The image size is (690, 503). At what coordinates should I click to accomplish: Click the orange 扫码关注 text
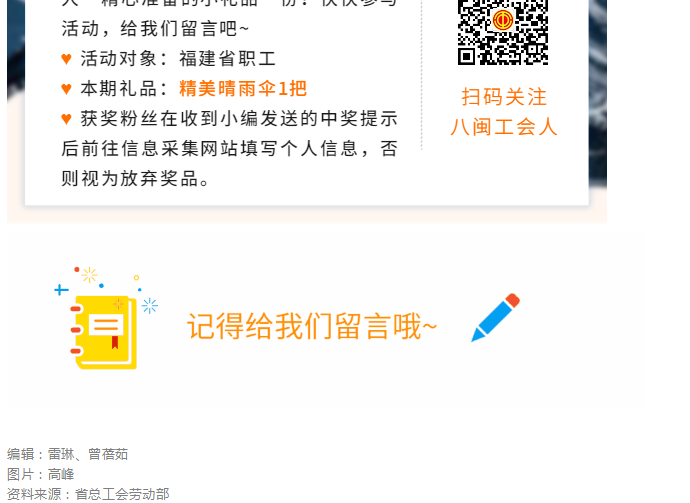504,97
